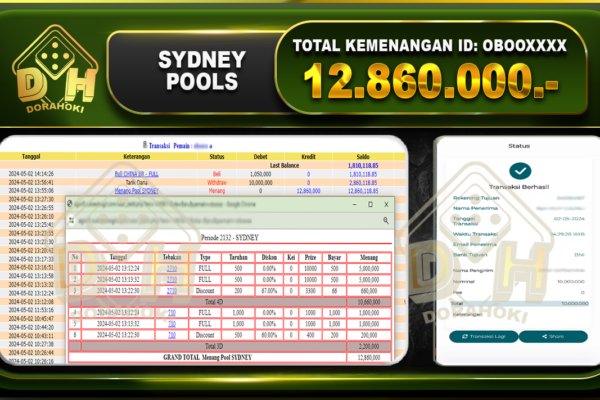This screenshot has height=400, width=600.
Task: Click debet value 1,050,000
Action: (x=261, y=174)
